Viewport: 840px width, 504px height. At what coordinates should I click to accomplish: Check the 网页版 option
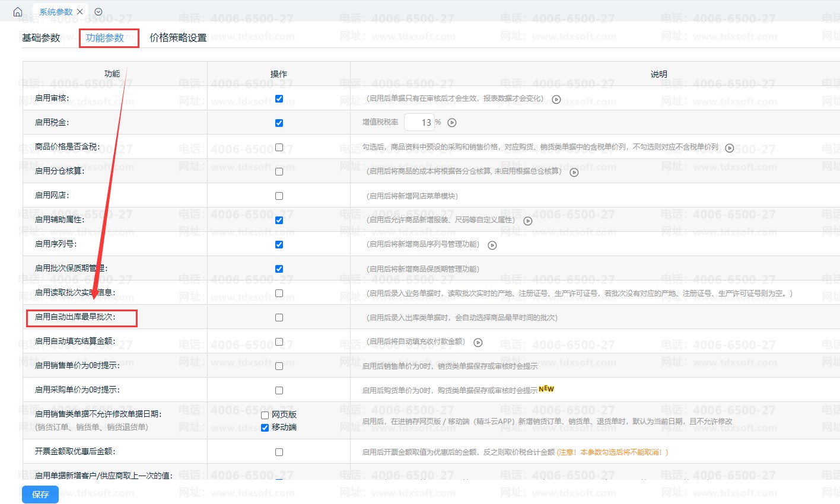click(x=265, y=415)
